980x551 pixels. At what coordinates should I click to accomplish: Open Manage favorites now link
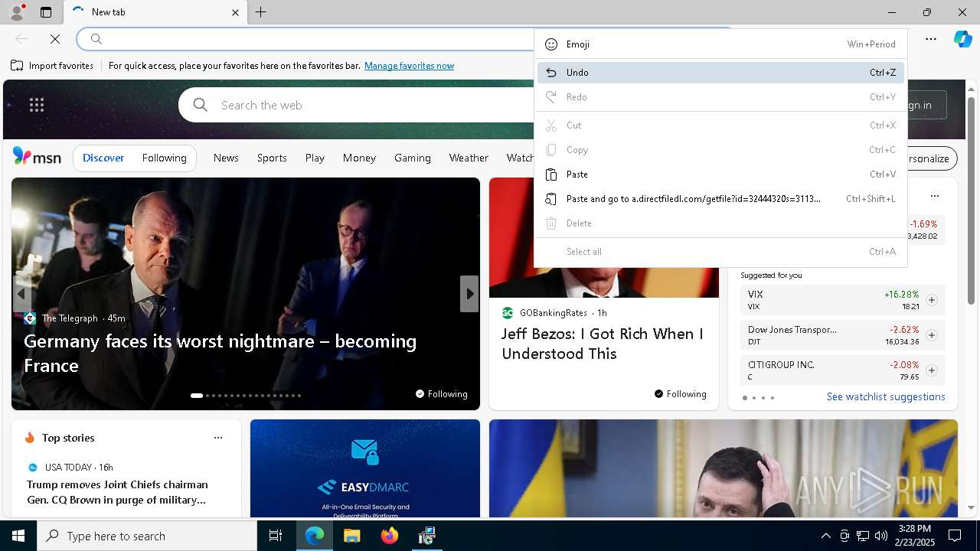(x=409, y=66)
